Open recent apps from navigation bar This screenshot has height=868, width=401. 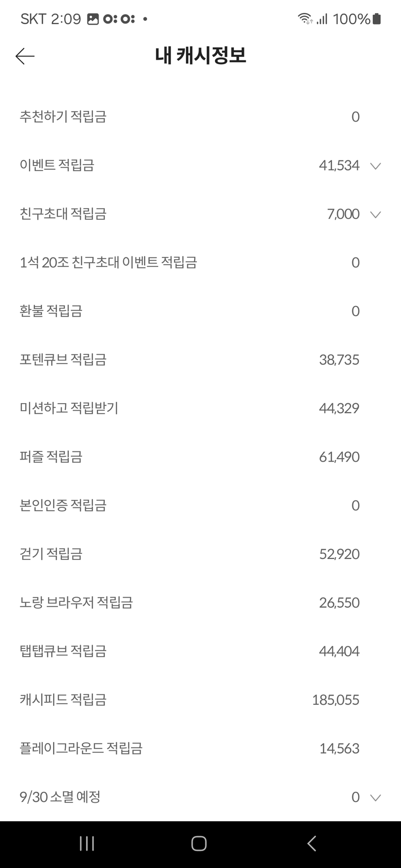(x=87, y=843)
